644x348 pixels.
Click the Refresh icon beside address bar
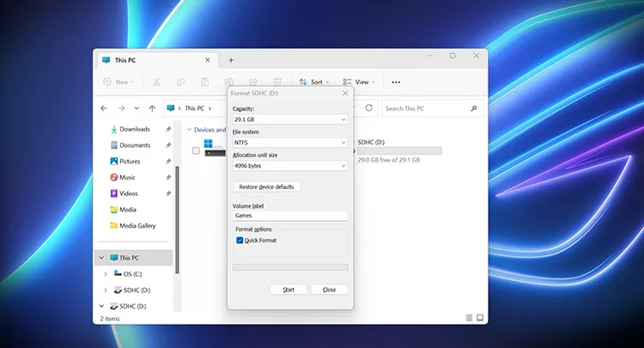pyautogui.click(x=368, y=108)
